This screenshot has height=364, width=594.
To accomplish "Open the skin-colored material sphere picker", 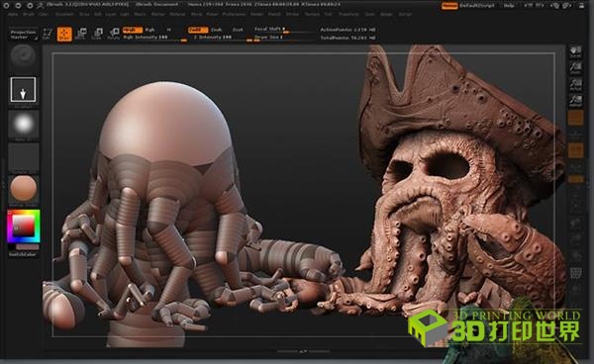I will (24, 189).
